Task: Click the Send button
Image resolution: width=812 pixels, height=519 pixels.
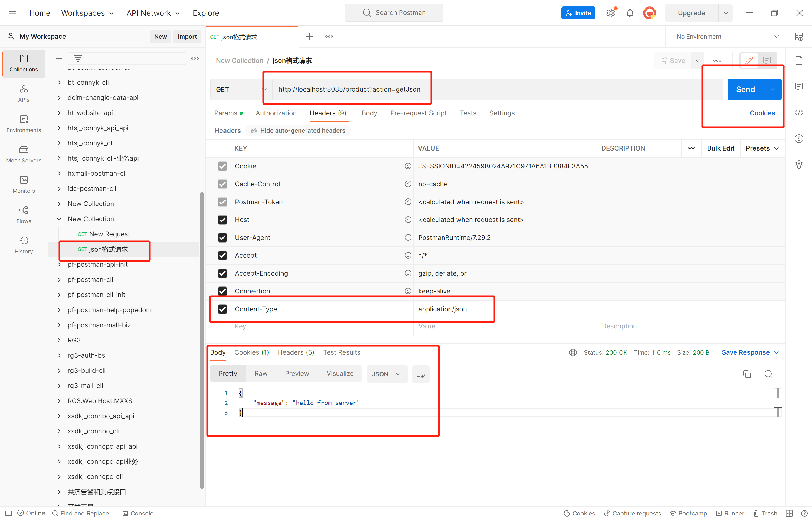Action: (x=745, y=89)
